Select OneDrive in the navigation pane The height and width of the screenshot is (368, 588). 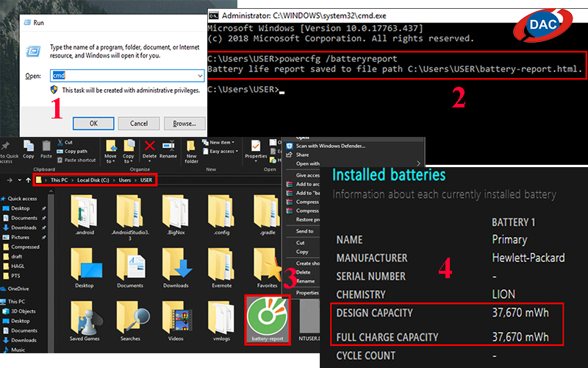coord(18,289)
